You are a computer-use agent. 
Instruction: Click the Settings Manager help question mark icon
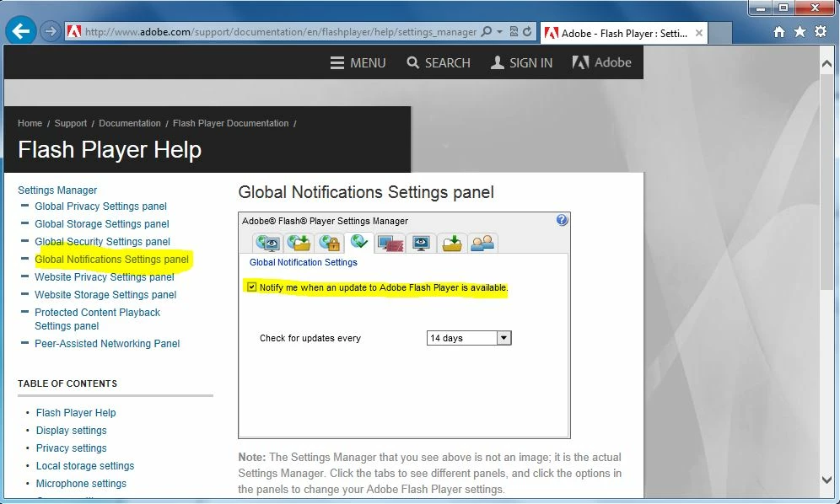[x=562, y=220]
